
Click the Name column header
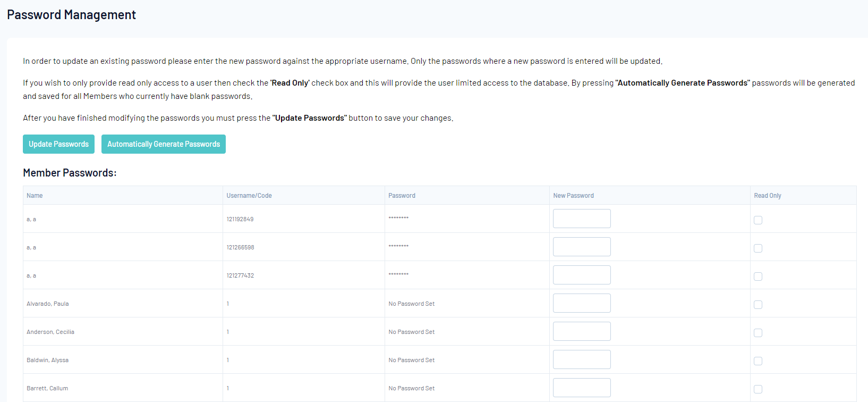(x=35, y=196)
